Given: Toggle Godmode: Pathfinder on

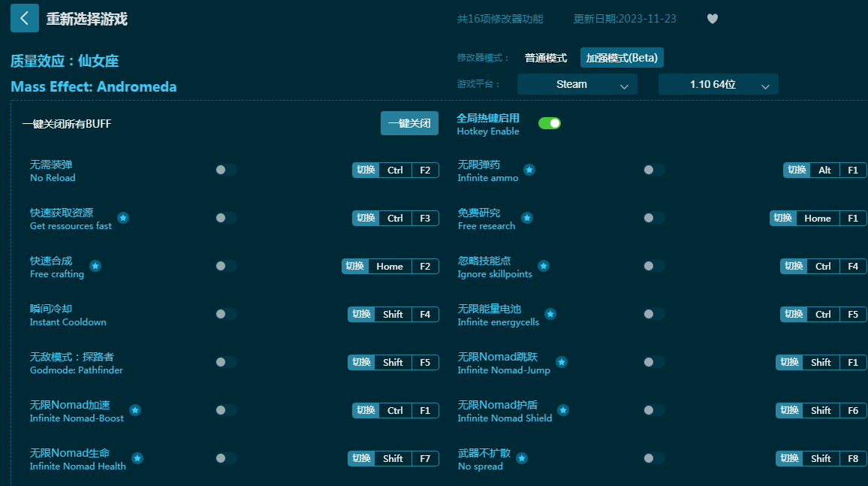Looking at the screenshot, I should pos(226,363).
